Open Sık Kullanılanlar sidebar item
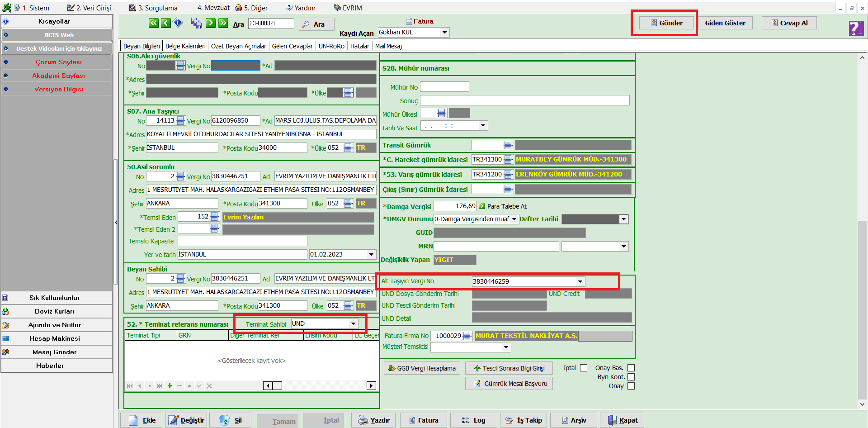The image size is (868, 428). coord(57,298)
